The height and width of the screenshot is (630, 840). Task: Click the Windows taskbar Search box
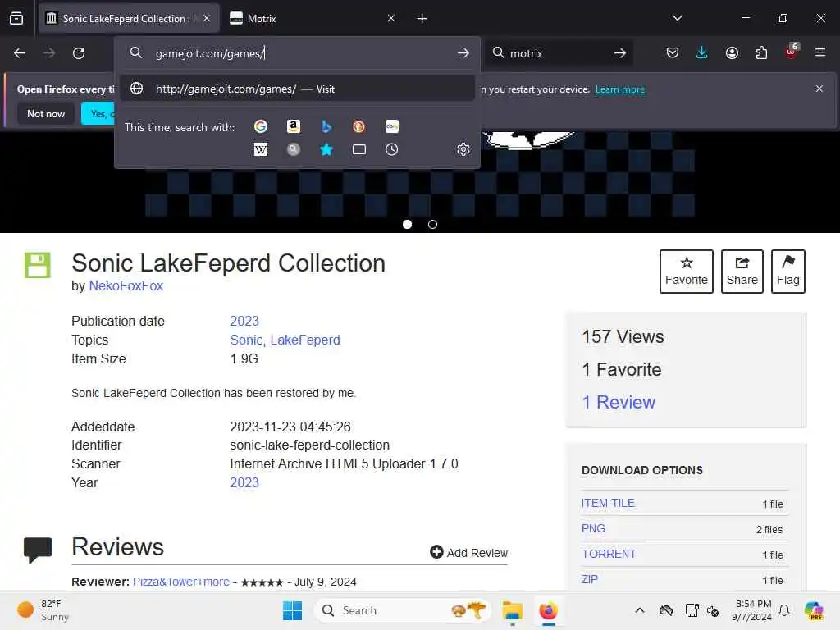click(x=403, y=610)
